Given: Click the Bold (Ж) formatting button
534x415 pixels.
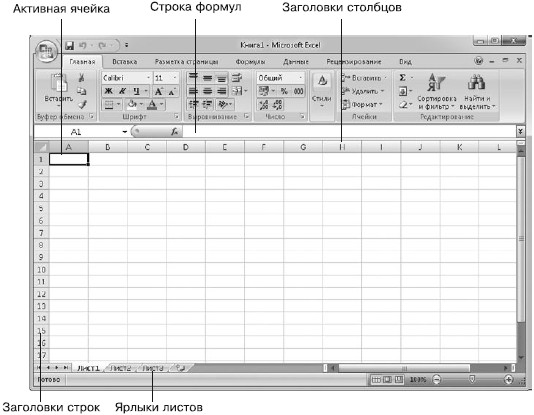Looking at the screenshot, I should [108, 91].
